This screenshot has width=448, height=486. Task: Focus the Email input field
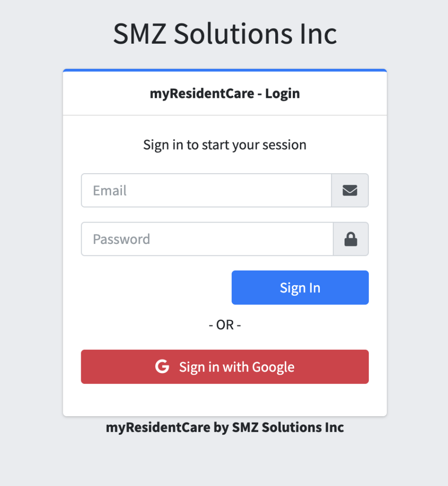pyautogui.click(x=206, y=190)
